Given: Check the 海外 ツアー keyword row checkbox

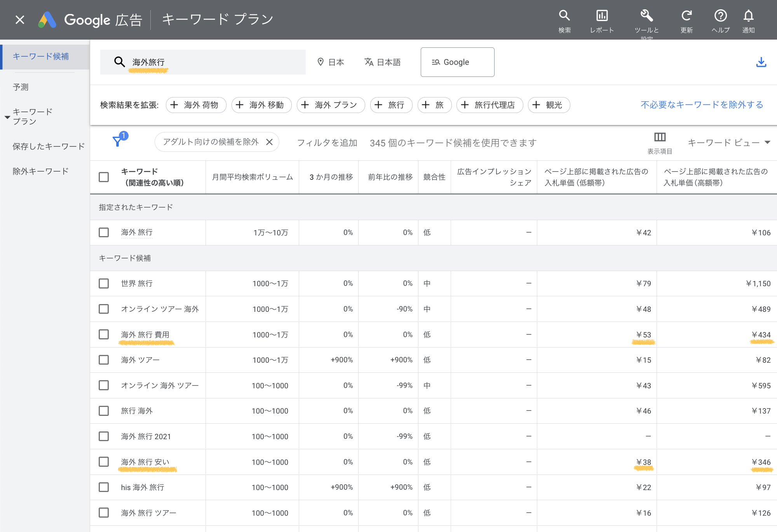Looking at the screenshot, I should pos(104,360).
